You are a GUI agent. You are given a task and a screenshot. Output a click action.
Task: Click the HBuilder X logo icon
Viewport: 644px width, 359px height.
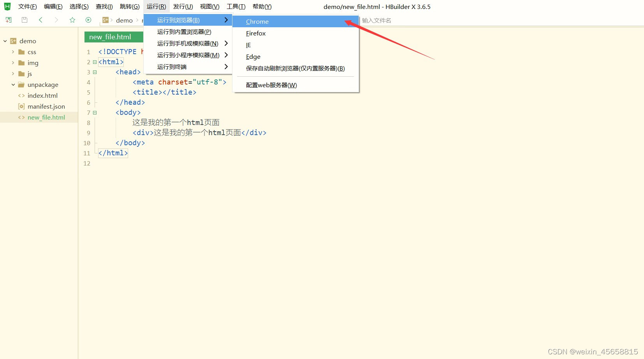tap(7, 7)
